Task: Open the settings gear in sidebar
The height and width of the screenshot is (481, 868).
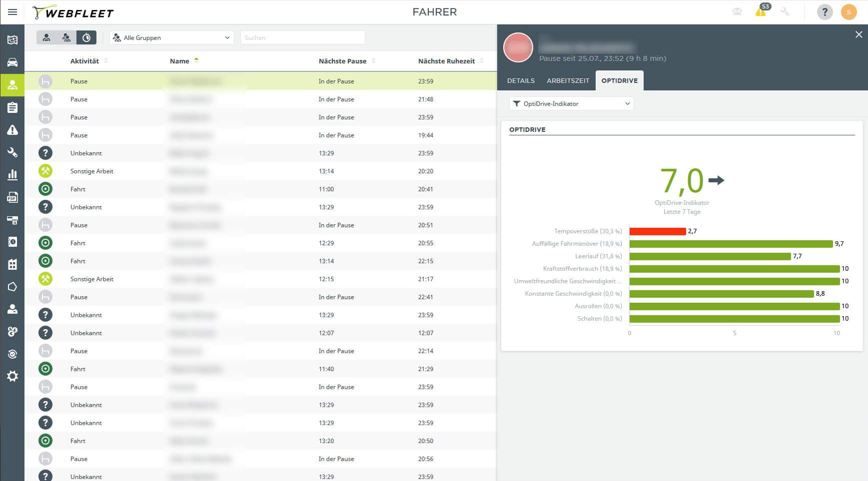Action: tap(12, 376)
